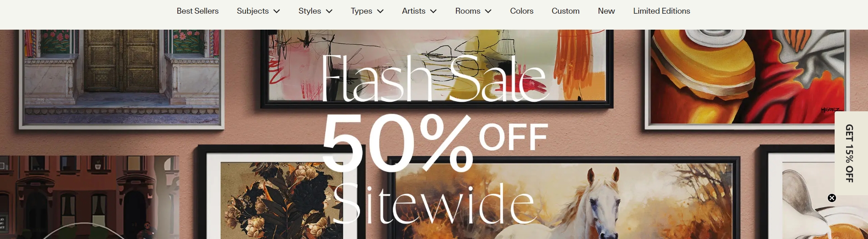This screenshot has height=239, width=868.
Task: Open the Best Sellers page
Action: [x=197, y=11]
